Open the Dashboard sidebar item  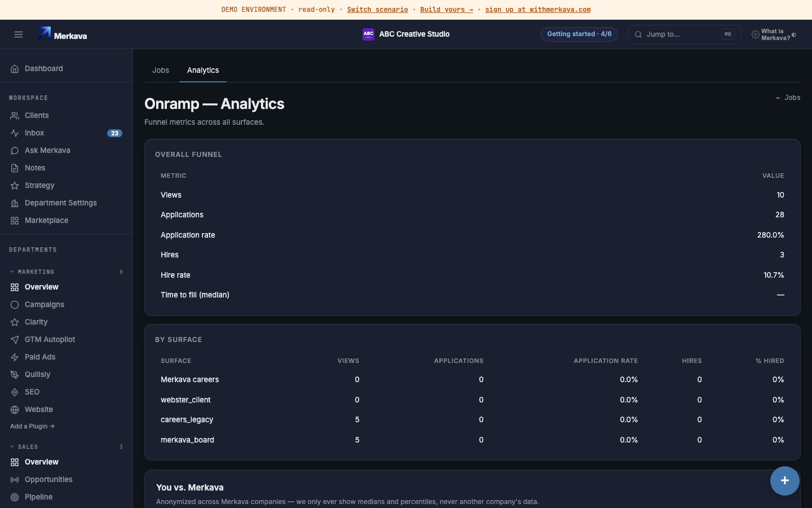pyautogui.click(x=66, y=69)
